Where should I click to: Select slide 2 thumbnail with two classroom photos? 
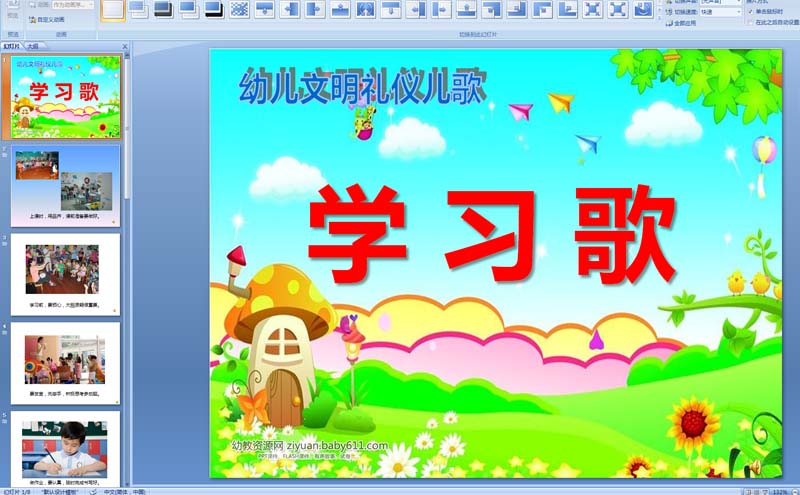click(65, 185)
